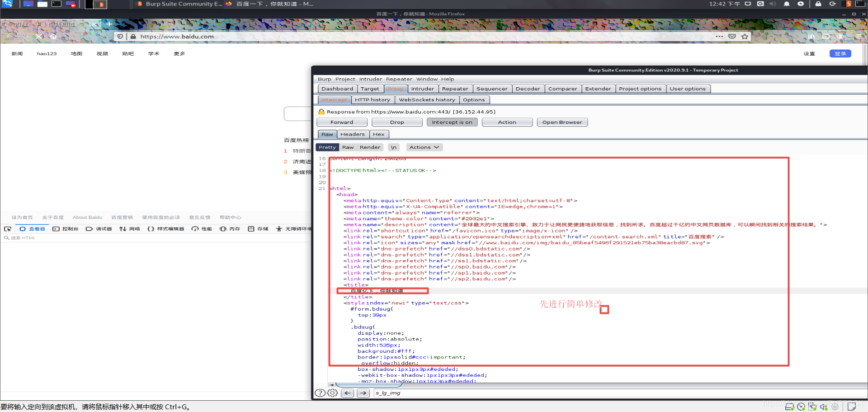Image resolution: width=868 pixels, height=412 pixels.
Task: Save page to Pocket icon
Action: pyautogui.click(x=732, y=37)
